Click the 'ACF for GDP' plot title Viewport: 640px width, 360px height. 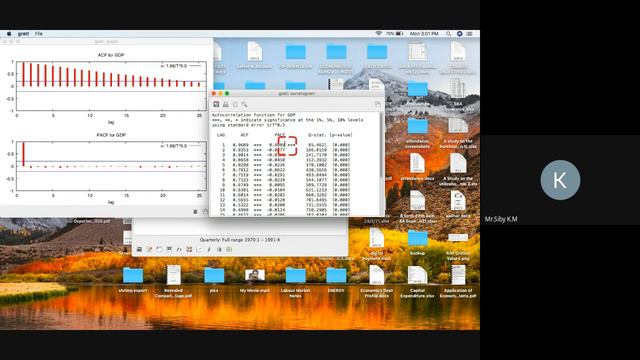[x=111, y=55]
